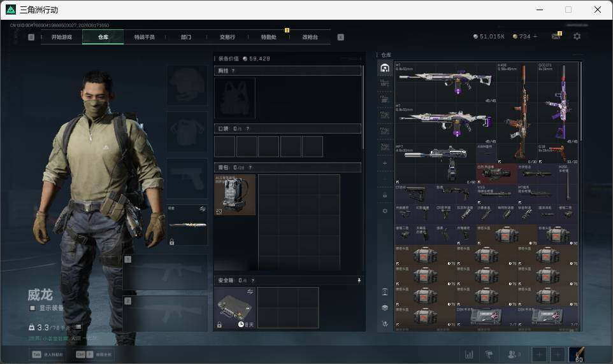
Task: Click the lock icon on melee slot
Action: coord(171,242)
